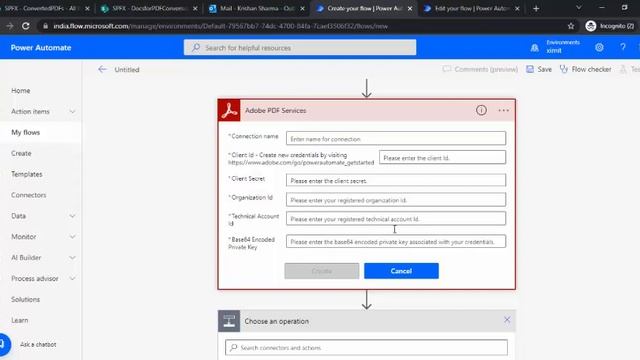This screenshot has height=360, width=640.
Task: Click the browser address bar URL
Action: (x=220, y=26)
